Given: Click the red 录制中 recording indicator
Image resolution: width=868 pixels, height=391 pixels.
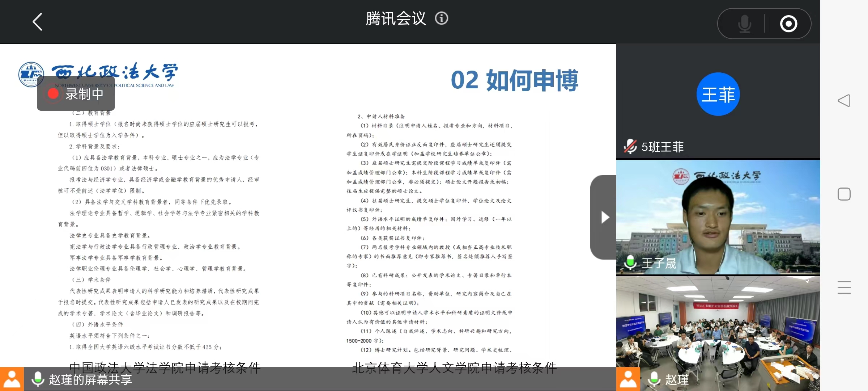Looking at the screenshot, I should click(x=76, y=94).
